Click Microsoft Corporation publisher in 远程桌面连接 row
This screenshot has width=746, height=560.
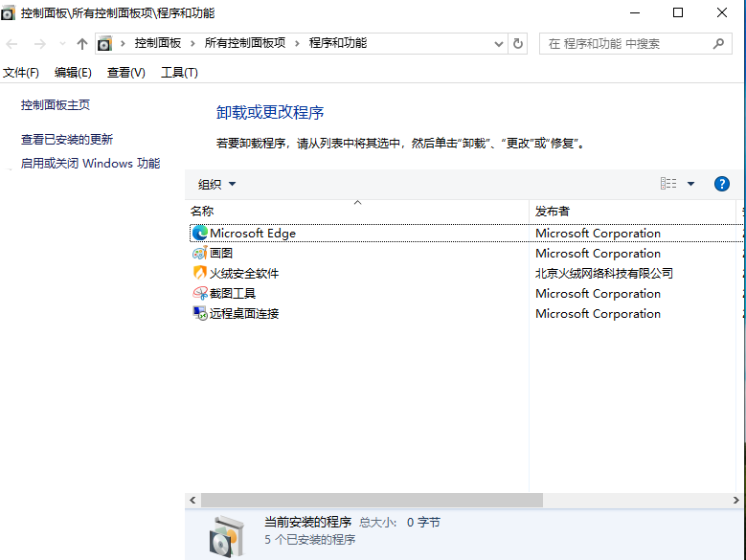pos(598,314)
